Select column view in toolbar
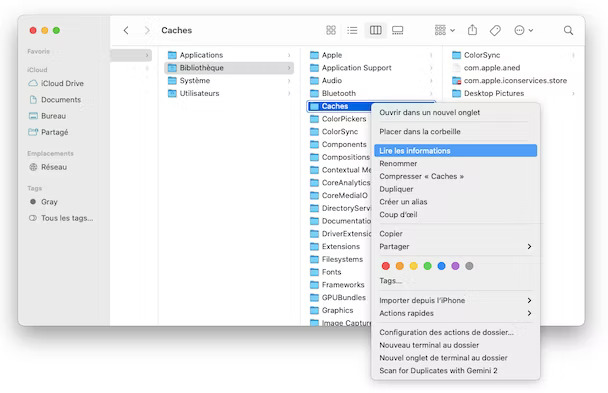 click(x=375, y=30)
